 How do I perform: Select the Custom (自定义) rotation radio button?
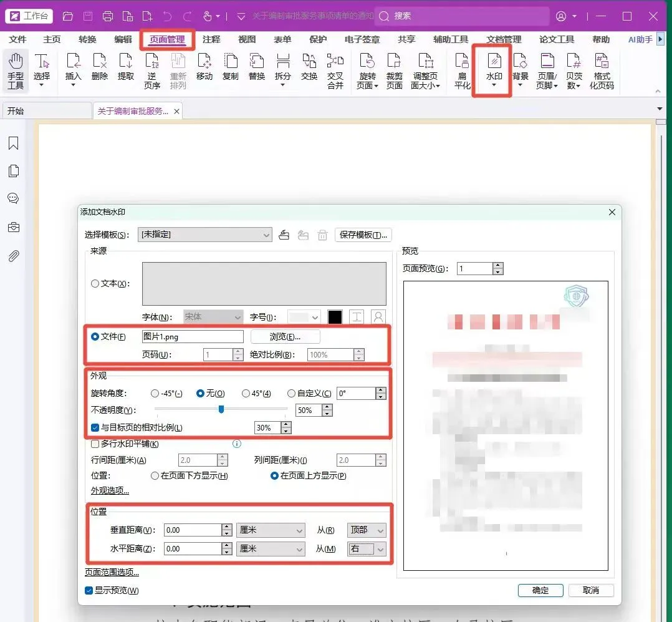292,394
